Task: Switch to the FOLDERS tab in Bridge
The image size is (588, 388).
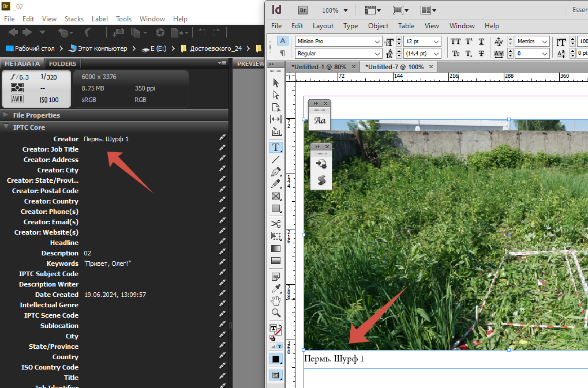Action: pos(63,63)
